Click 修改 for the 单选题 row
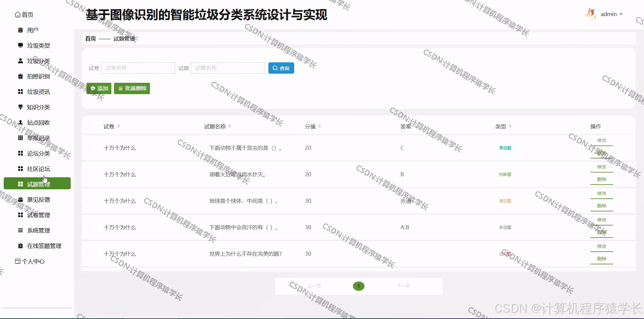Screen dimensions: 644x319 click(601, 140)
